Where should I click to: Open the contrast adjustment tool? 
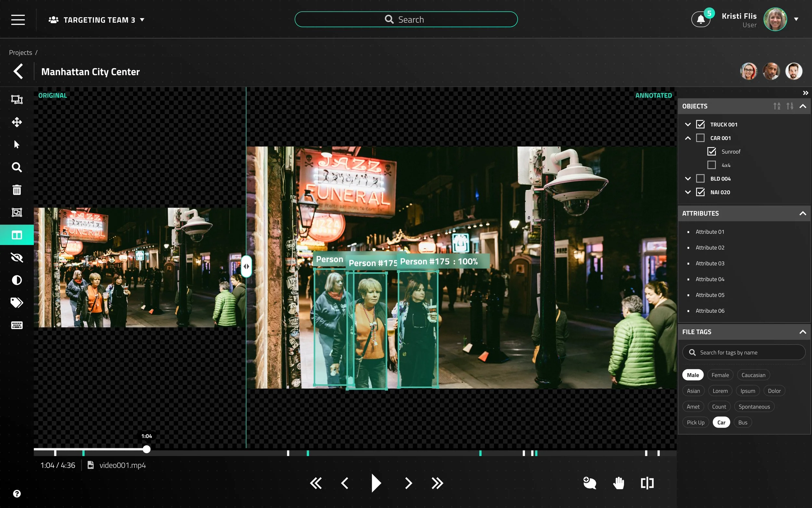pyautogui.click(x=17, y=280)
